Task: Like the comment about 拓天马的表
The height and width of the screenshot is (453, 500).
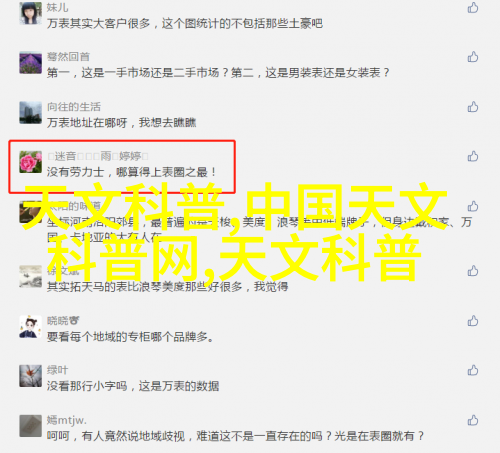Action: 473,271
